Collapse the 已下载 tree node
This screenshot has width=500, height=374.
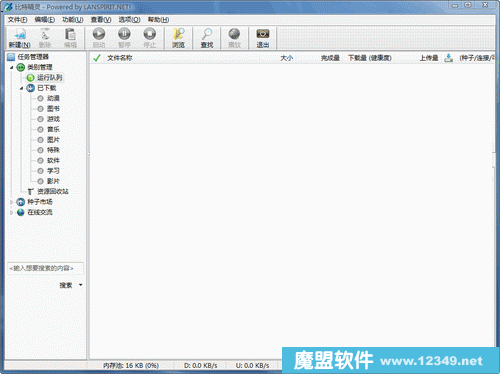pyautogui.click(x=21, y=88)
